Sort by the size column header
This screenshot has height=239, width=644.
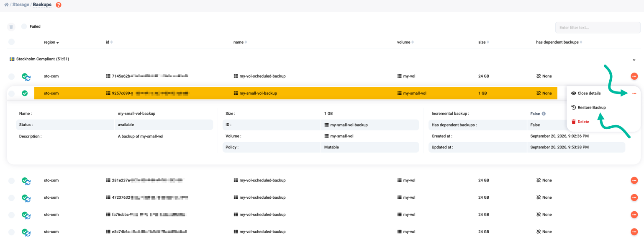(483, 42)
